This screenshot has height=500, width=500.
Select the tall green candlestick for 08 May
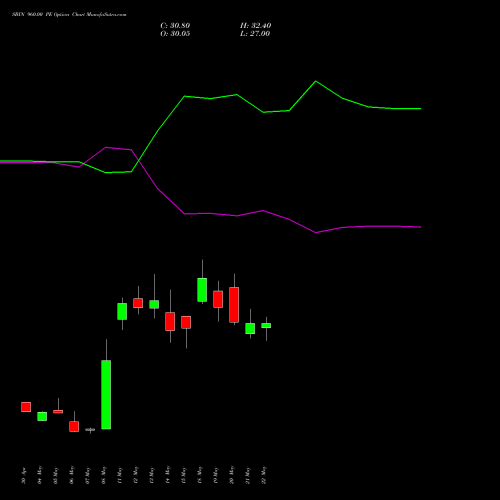(106, 394)
